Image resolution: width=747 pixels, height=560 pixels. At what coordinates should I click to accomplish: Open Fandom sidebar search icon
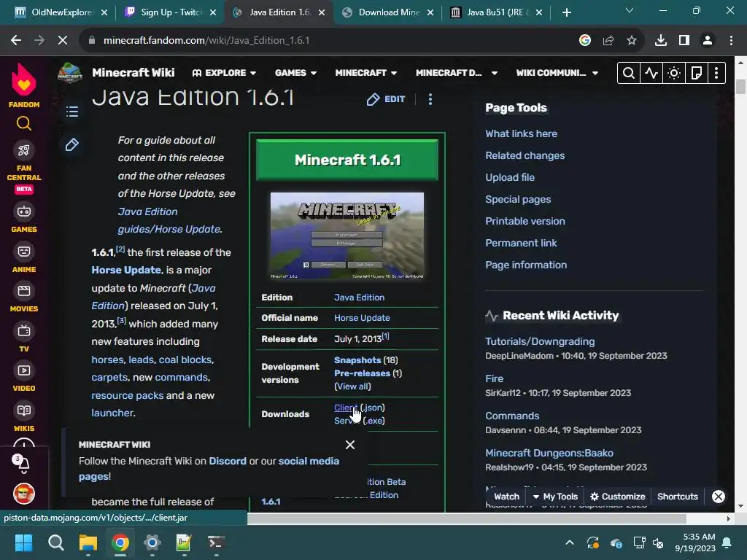point(24,124)
